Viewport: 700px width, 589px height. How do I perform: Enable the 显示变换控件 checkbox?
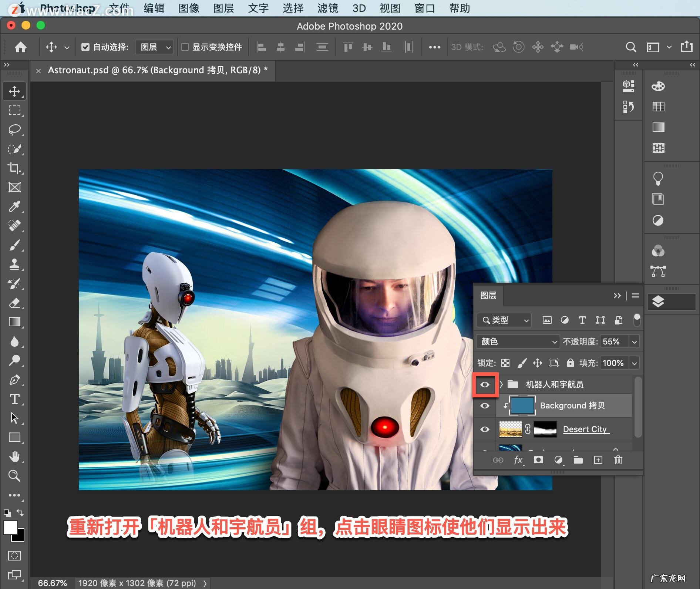click(186, 47)
